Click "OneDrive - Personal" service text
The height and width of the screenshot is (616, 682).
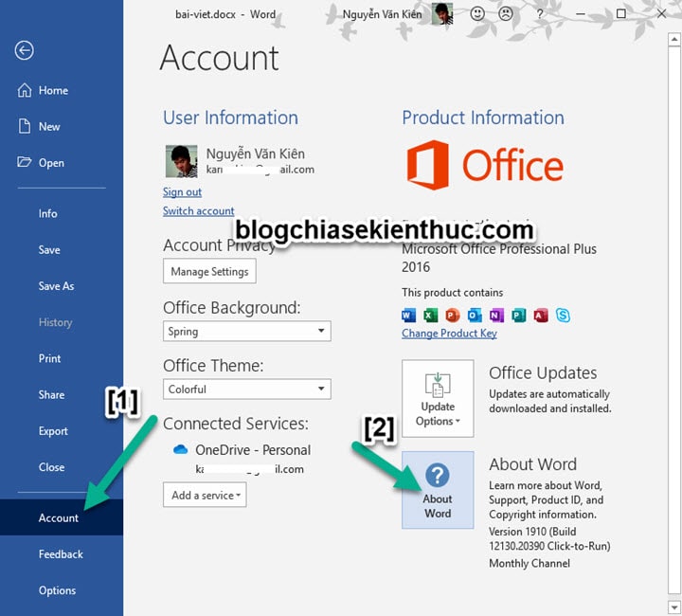click(x=253, y=450)
